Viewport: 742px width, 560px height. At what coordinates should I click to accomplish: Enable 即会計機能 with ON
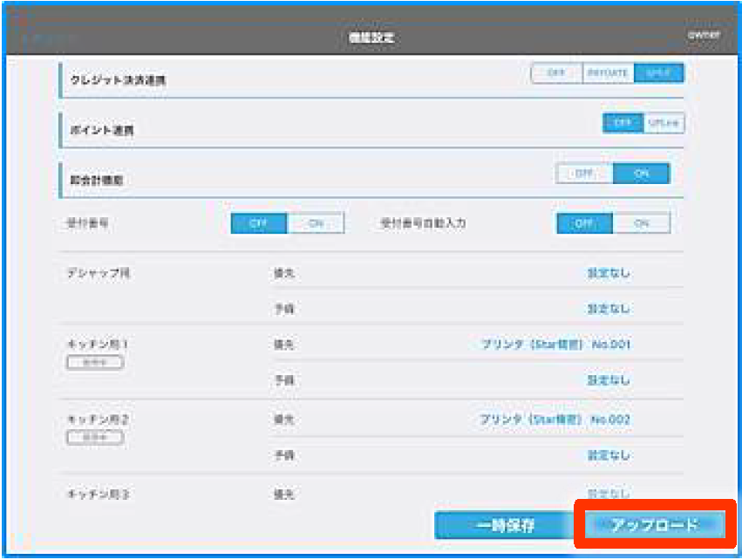(642, 174)
